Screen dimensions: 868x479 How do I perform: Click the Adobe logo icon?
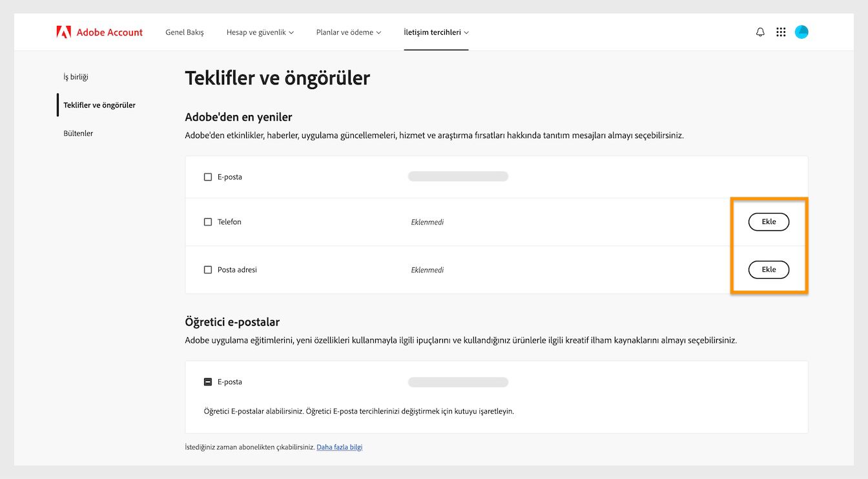coord(63,32)
